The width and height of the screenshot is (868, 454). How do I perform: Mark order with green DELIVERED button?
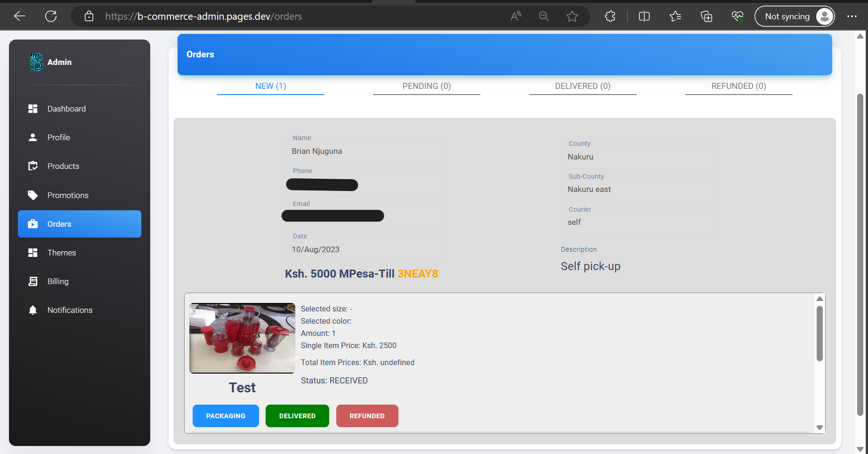(x=297, y=416)
